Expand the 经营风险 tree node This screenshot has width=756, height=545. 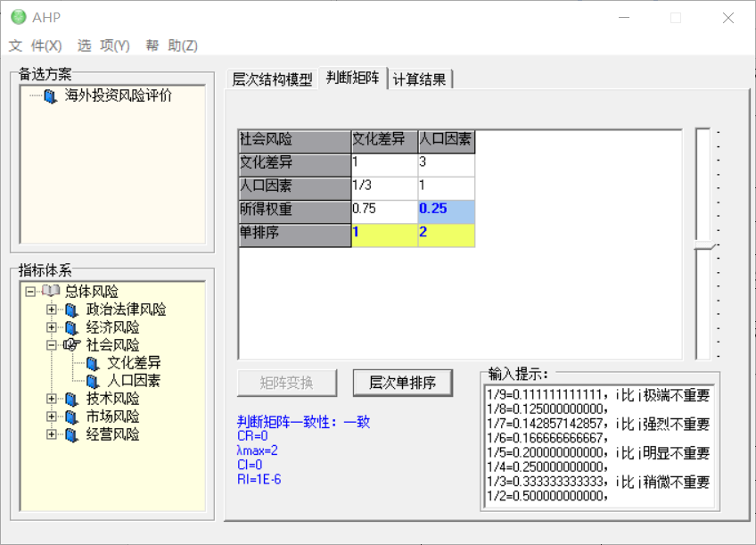[52, 435]
